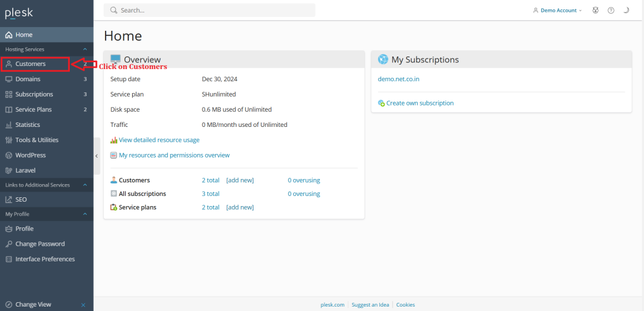Open the help question mark icon
The width and height of the screenshot is (644, 311).
tap(611, 10)
